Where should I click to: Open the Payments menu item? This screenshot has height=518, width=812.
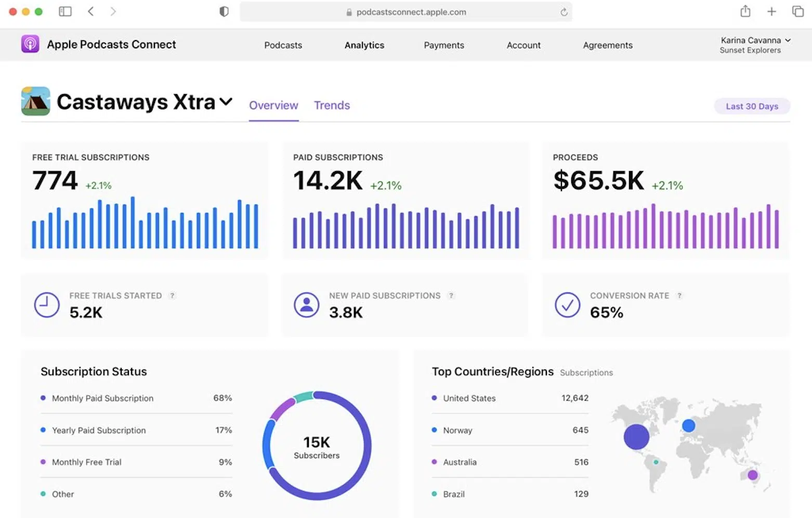[443, 45]
